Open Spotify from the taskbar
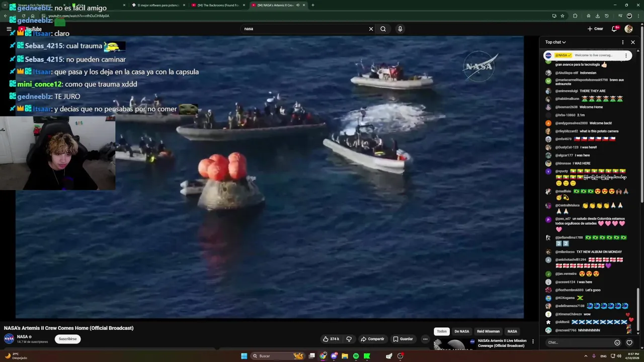 (356, 356)
